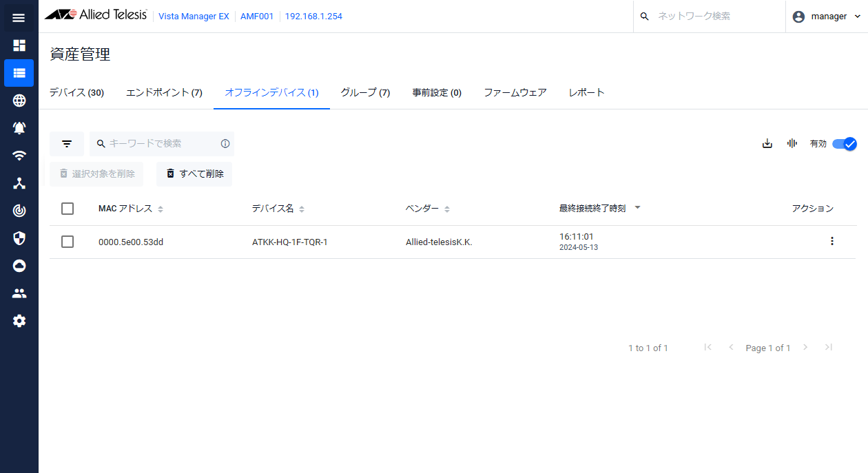
Task: Open the wireless Wi-Fi sidebar icon
Action: pos(19,156)
